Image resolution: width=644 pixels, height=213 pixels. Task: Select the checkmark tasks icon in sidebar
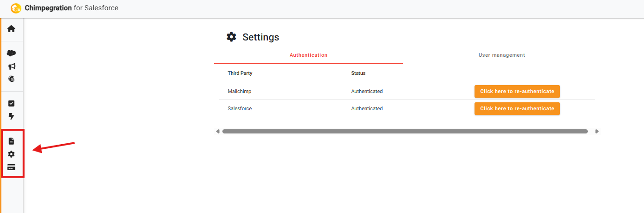[x=12, y=103]
